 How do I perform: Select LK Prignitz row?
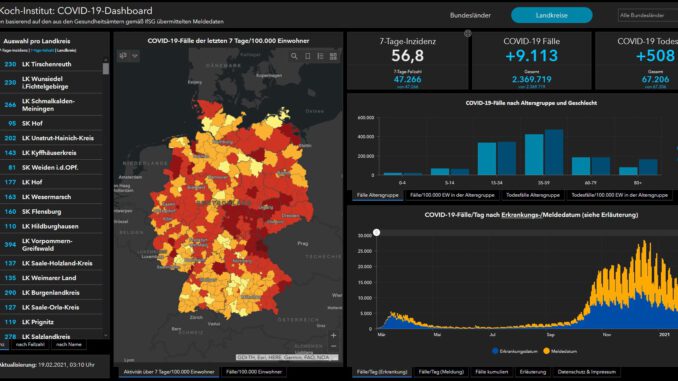coord(51,322)
